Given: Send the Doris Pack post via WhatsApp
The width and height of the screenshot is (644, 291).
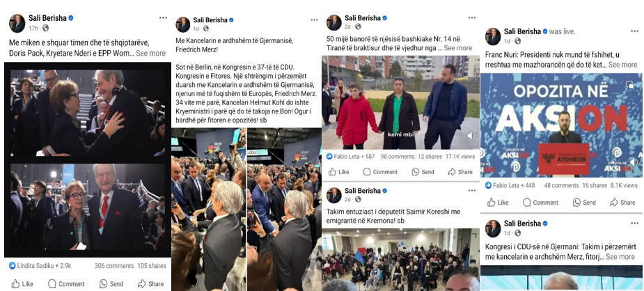Looking at the screenshot, I should tap(111, 283).
